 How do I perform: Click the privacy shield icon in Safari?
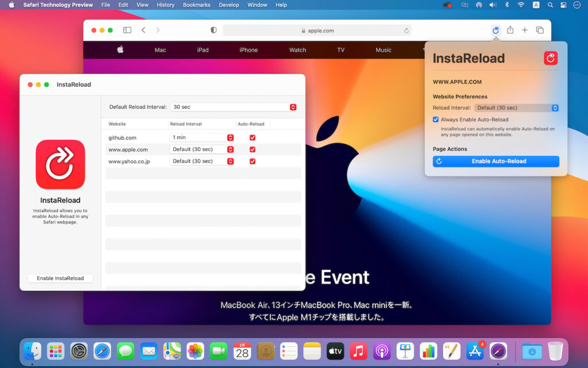click(213, 30)
